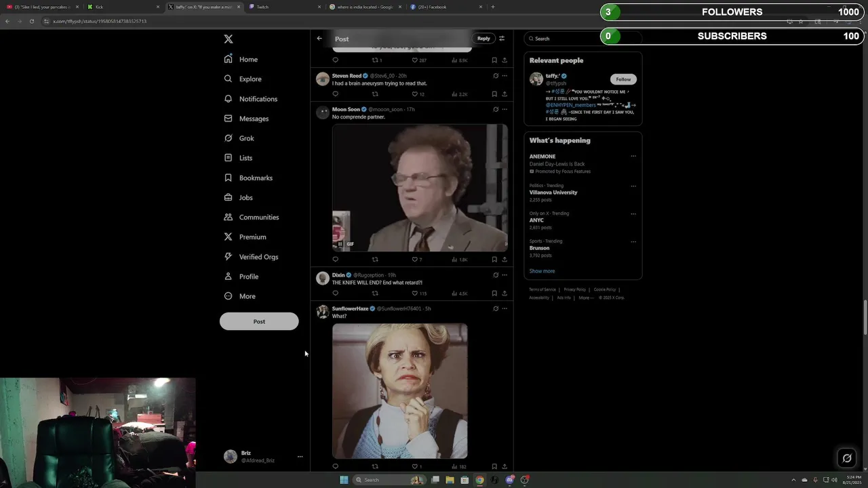The height and width of the screenshot is (488, 868).
Task: Open taffy.' profile avatar
Action: 536,79
